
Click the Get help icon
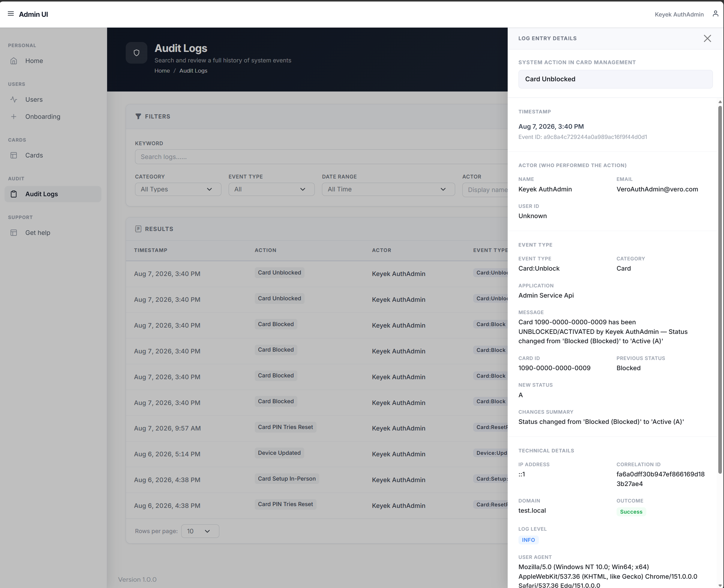pos(14,233)
